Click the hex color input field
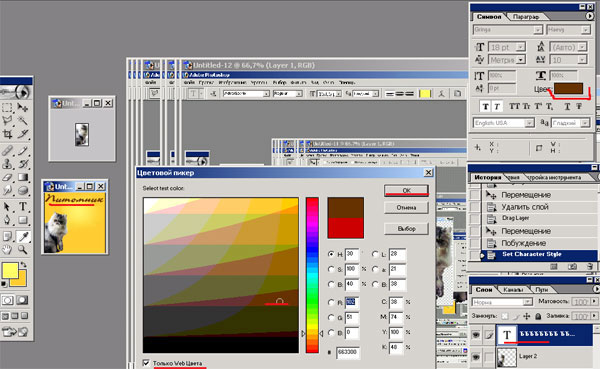Image resolution: width=600 pixels, height=369 pixels. pyautogui.click(x=347, y=352)
